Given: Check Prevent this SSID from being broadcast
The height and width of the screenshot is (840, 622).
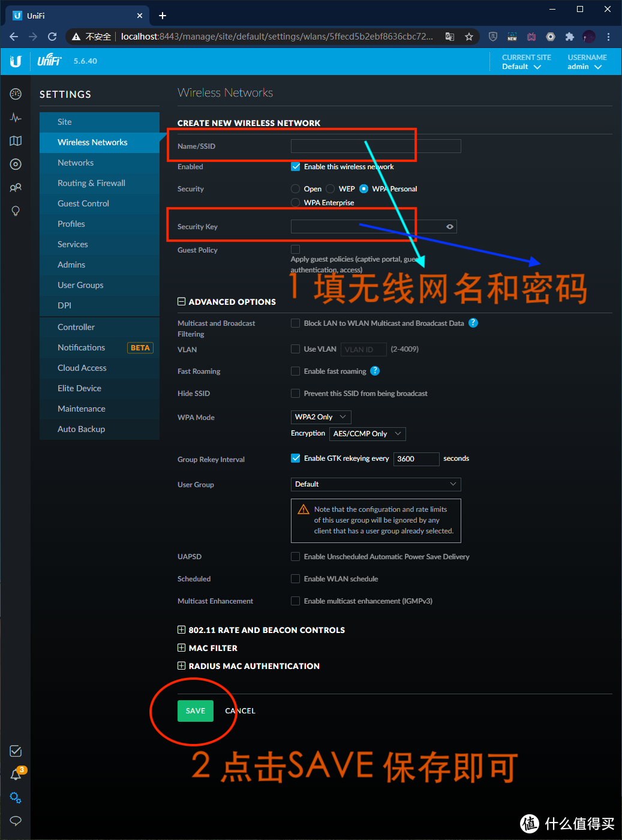Looking at the screenshot, I should click(x=295, y=393).
